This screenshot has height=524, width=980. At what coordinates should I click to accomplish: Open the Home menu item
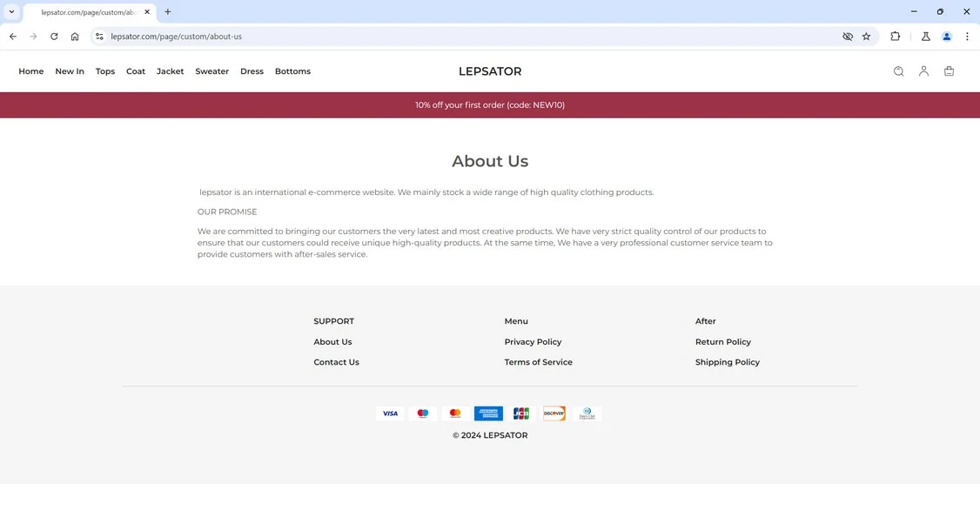(31, 71)
